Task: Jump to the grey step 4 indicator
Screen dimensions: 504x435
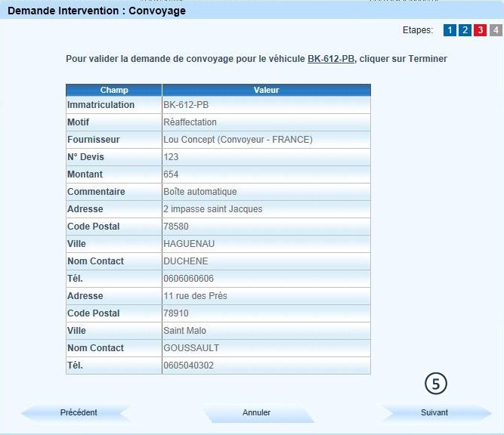Action: click(496, 30)
